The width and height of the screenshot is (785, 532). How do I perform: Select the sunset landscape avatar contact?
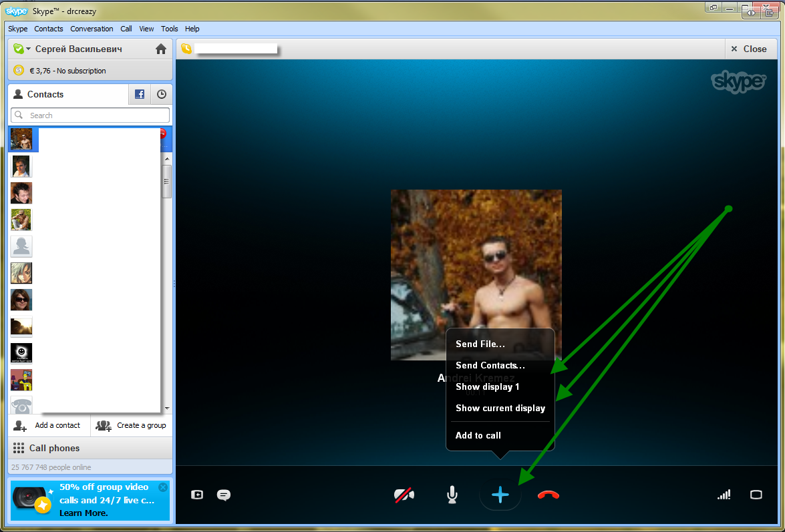click(21, 326)
